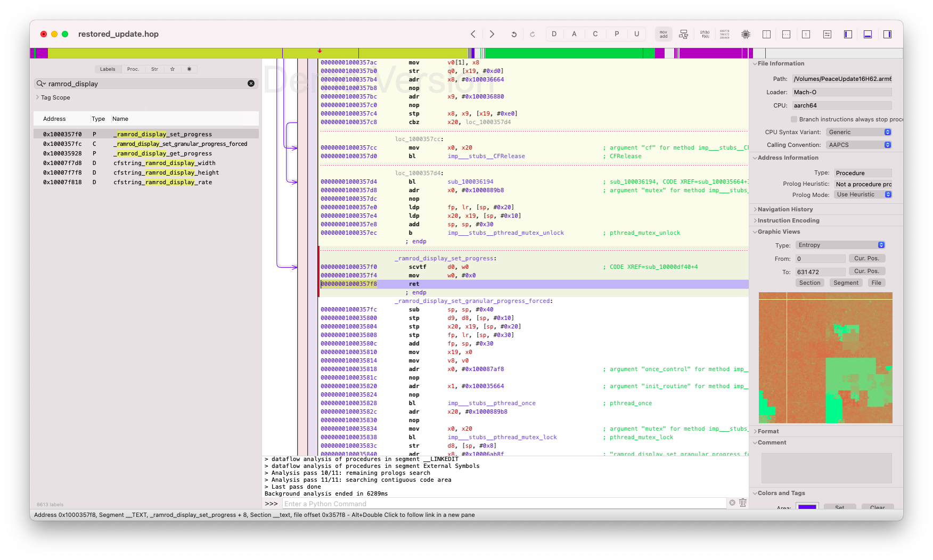Click the Segment button under Graphic Views
The image size is (933, 560).
point(845,283)
